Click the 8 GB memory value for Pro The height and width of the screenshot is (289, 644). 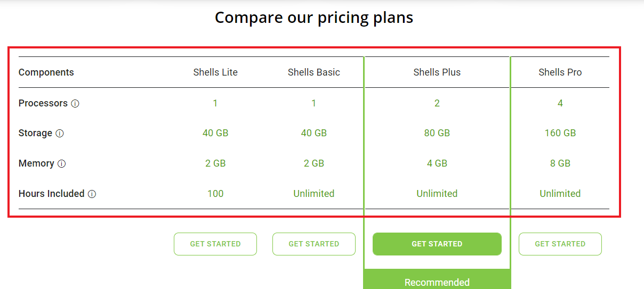[x=560, y=163]
